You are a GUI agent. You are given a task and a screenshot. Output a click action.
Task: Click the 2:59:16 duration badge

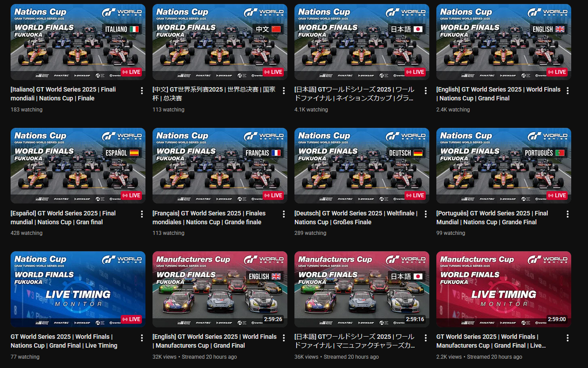415,319
